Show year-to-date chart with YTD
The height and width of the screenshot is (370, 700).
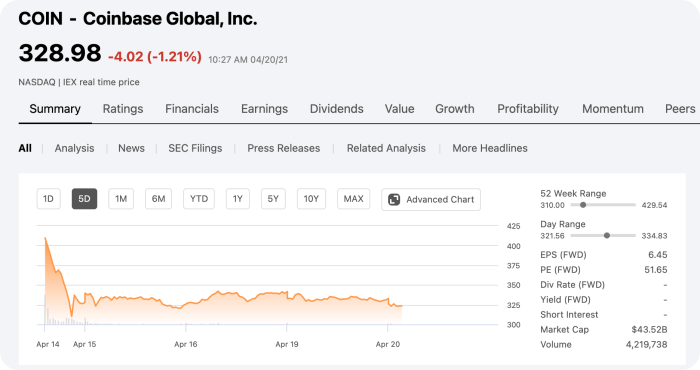click(199, 199)
